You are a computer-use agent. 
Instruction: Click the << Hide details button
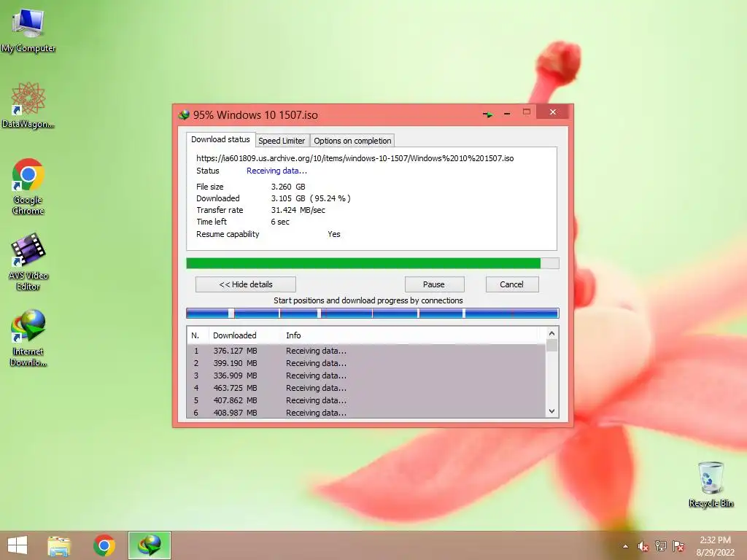tap(246, 284)
